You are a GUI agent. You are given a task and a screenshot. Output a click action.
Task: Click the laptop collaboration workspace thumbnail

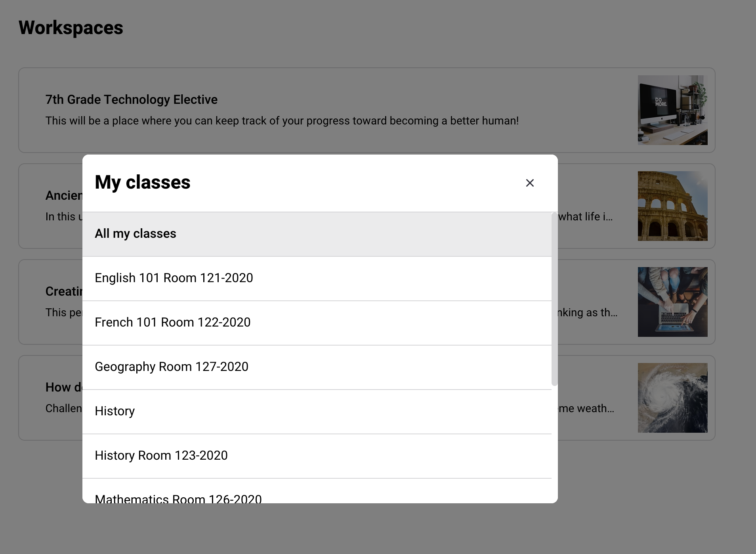tap(672, 302)
